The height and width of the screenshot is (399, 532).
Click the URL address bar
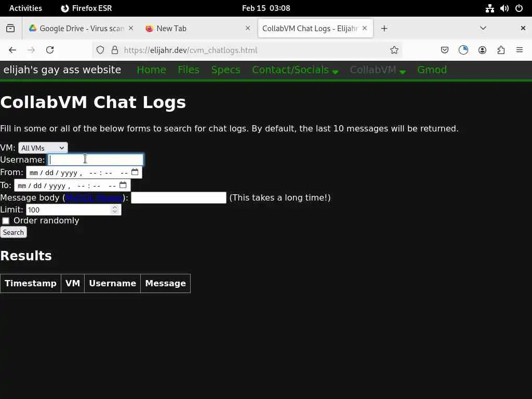[247, 50]
